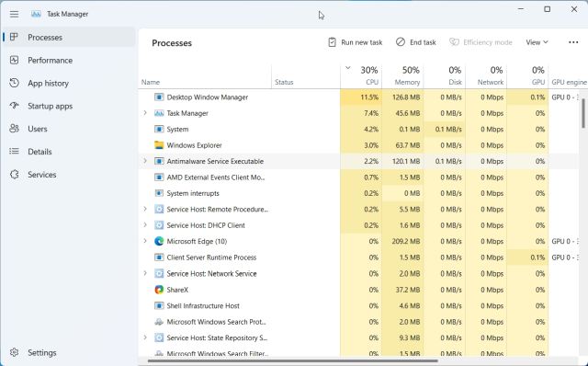588x366 pixels.
Task: Click the Service Host: DHCP Client gear icon
Action: pyautogui.click(x=159, y=225)
